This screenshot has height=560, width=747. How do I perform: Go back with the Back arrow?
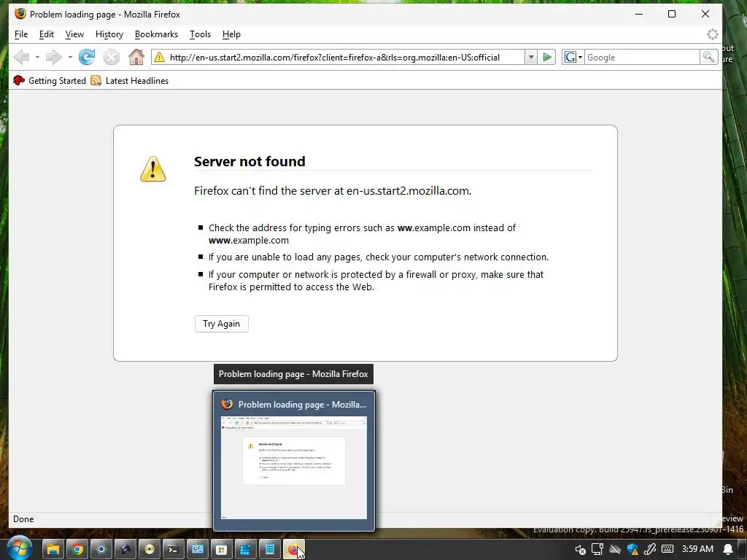pos(21,57)
